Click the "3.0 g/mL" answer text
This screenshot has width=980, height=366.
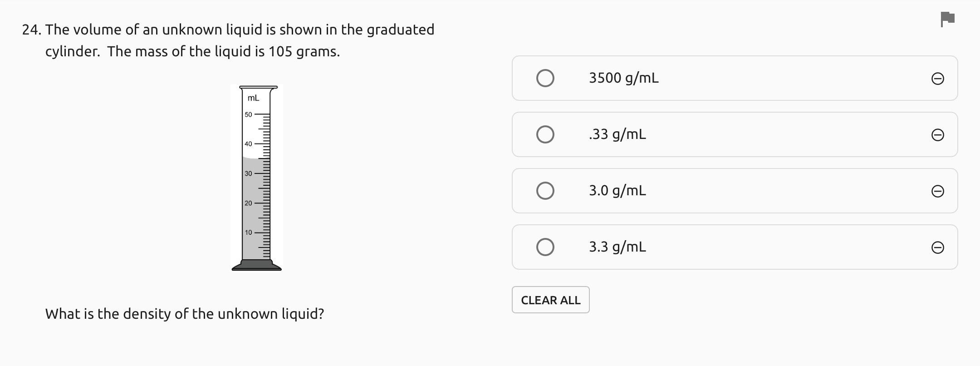[617, 191]
